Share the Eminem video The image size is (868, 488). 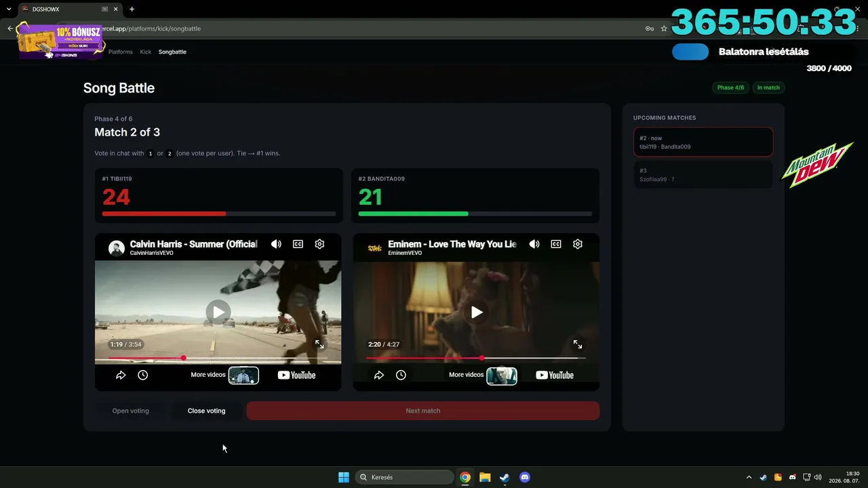pyautogui.click(x=379, y=375)
